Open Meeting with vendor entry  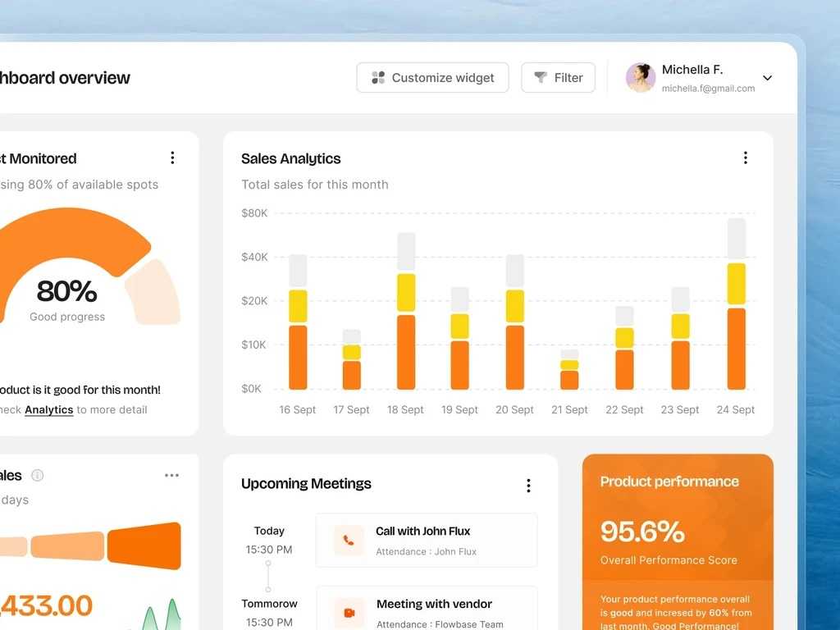click(427, 609)
